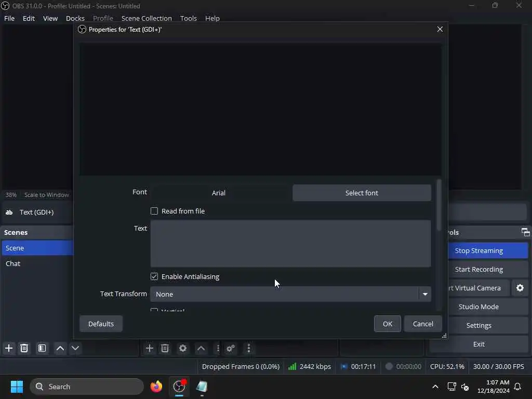Screen dimensions: 532x399
Task: Open Firefox from the taskbar
Action: pos(156,387)
